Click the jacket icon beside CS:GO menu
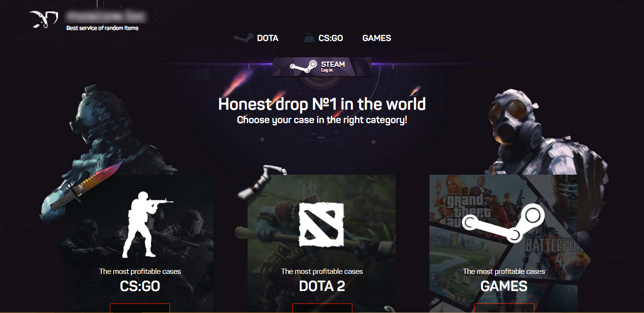The height and width of the screenshot is (313, 644). tap(309, 38)
